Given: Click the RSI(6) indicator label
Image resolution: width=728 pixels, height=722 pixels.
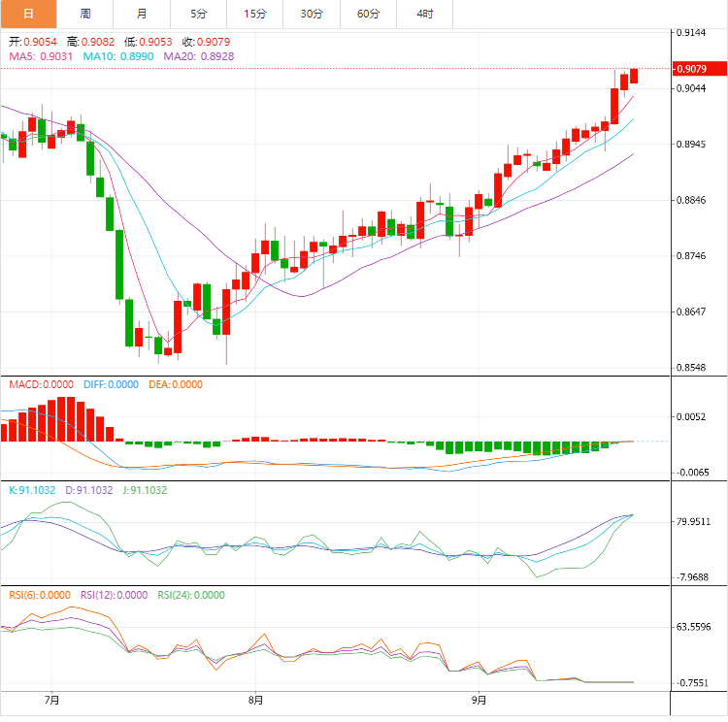Looking at the screenshot, I should click(x=40, y=596).
